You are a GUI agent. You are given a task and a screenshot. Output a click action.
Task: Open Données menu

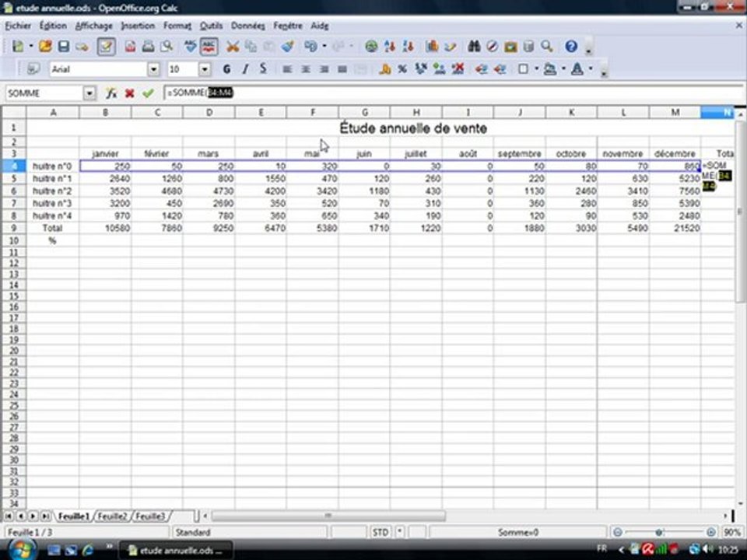click(x=247, y=26)
